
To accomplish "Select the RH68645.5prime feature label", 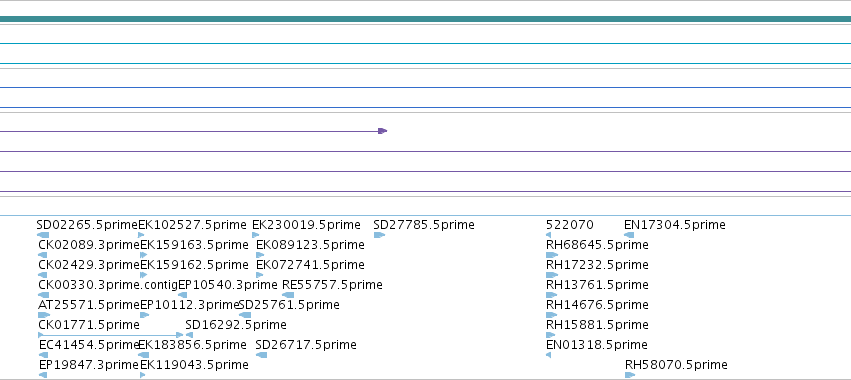I will (597, 245).
